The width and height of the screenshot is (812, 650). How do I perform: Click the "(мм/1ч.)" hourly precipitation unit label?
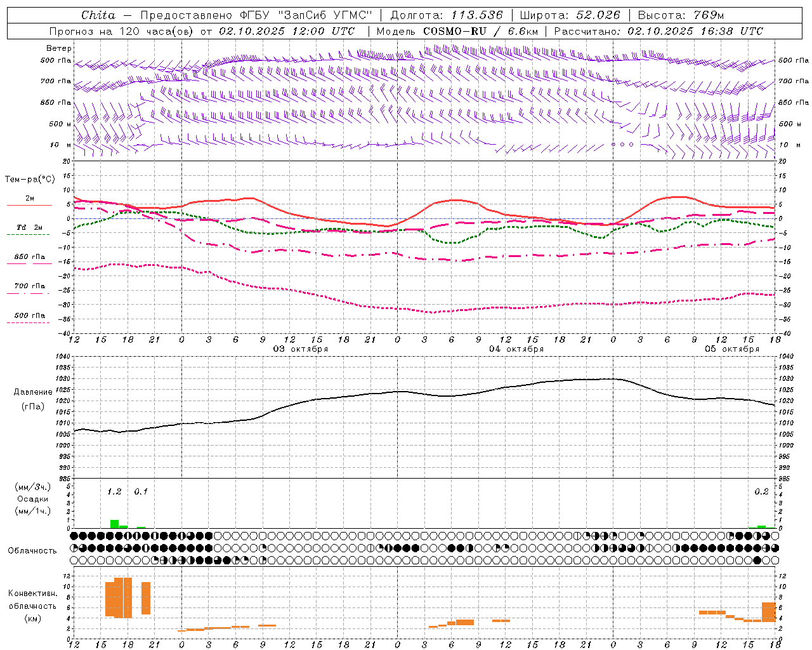point(33,511)
